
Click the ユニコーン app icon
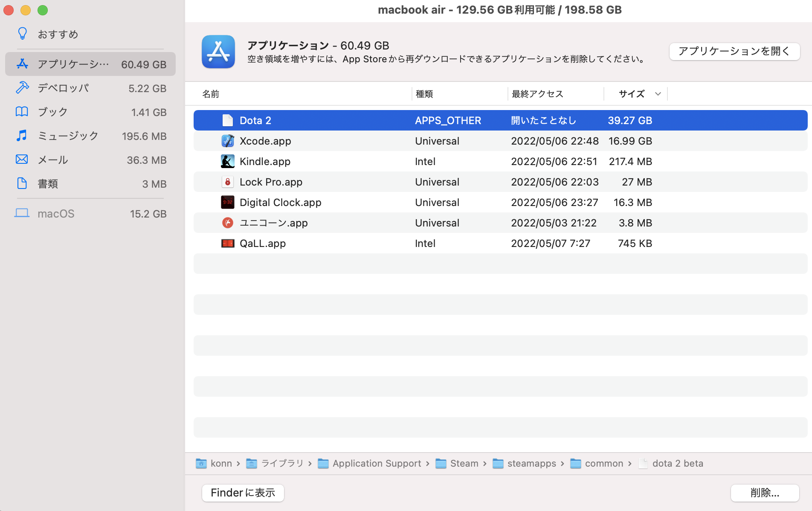228,223
